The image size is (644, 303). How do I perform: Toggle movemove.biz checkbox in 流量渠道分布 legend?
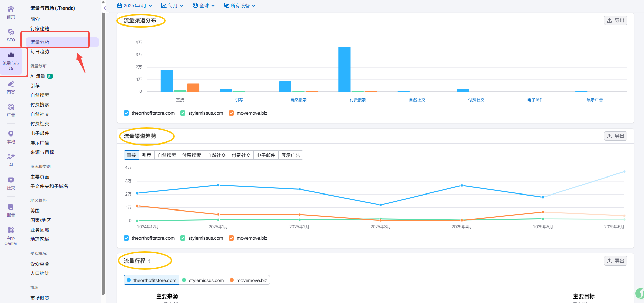pos(231,113)
